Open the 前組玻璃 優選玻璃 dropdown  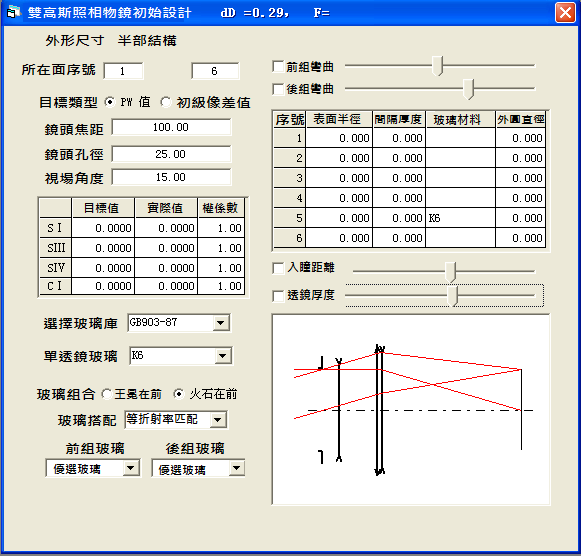pyautogui.click(x=130, y=468)
